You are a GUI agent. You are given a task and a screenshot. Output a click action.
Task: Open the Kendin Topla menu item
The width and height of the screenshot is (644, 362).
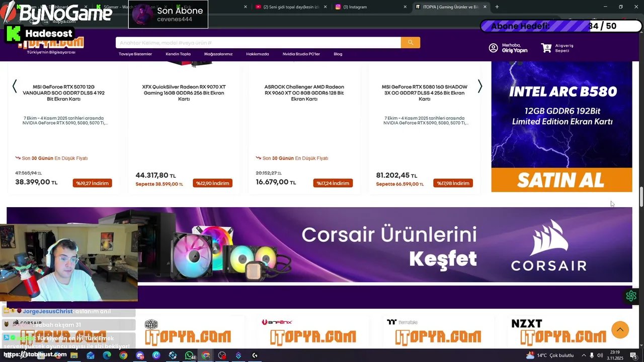point(178,54)
